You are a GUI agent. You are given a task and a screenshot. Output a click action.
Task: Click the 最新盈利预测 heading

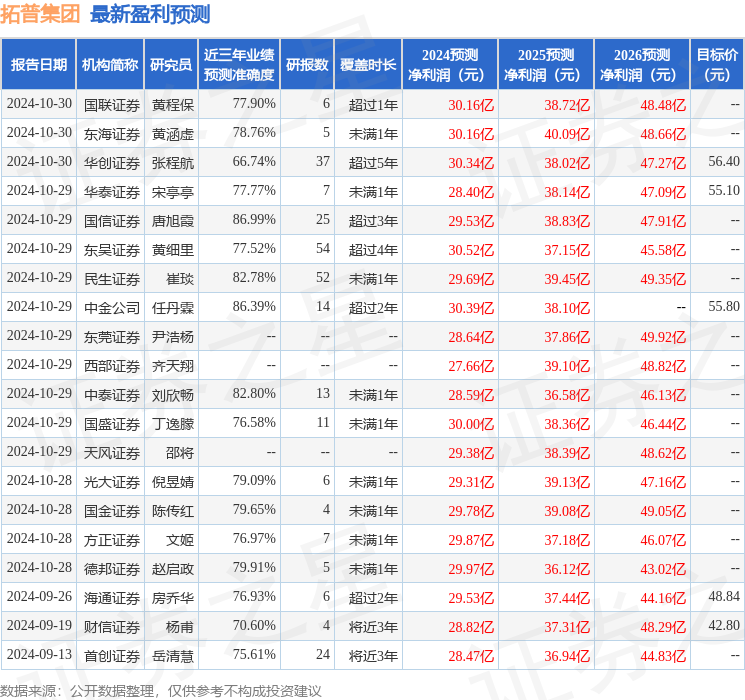pos(150,14)
